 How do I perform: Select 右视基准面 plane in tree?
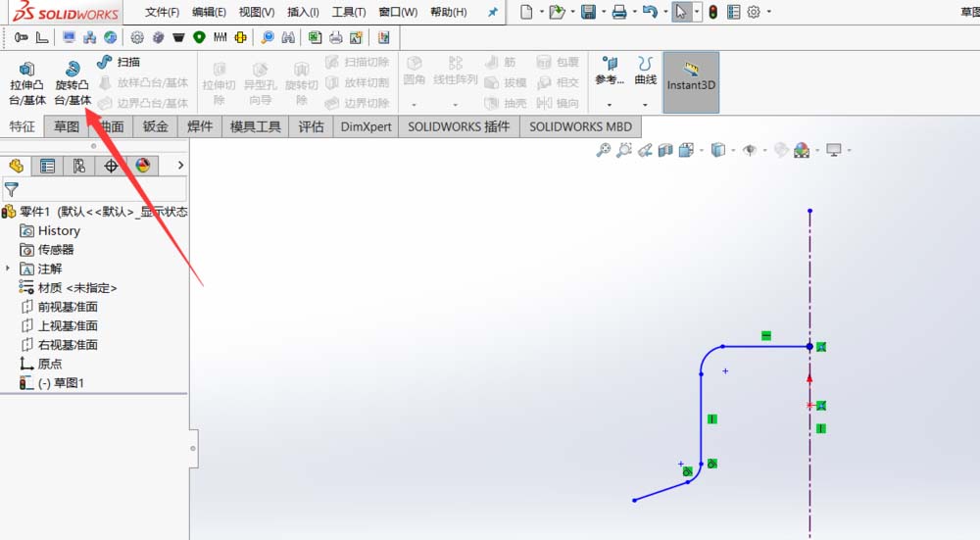coord(59,344)
